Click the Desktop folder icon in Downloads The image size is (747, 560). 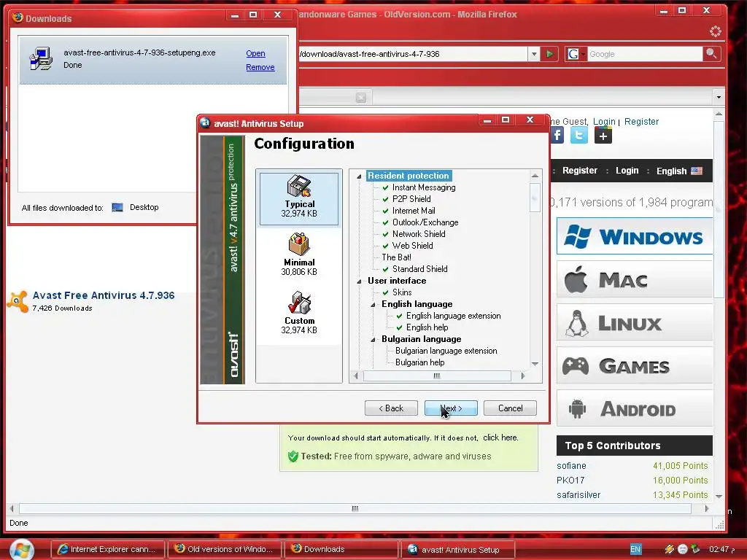[x=117, y=207]
